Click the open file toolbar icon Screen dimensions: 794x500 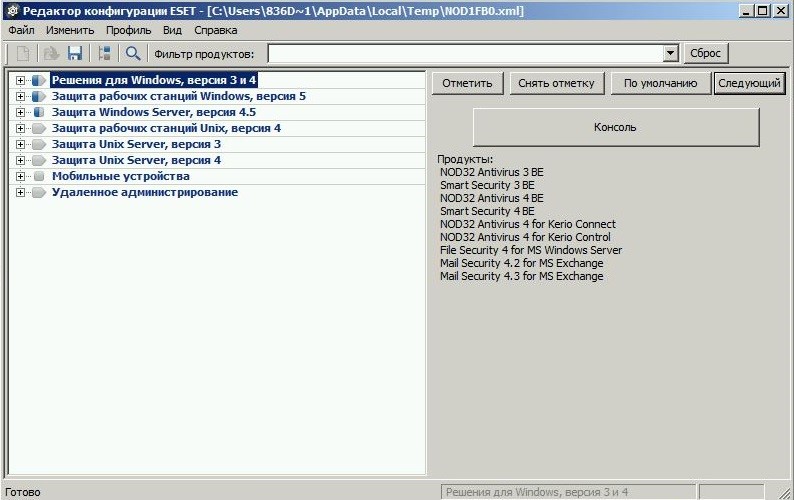coord(51,53)
